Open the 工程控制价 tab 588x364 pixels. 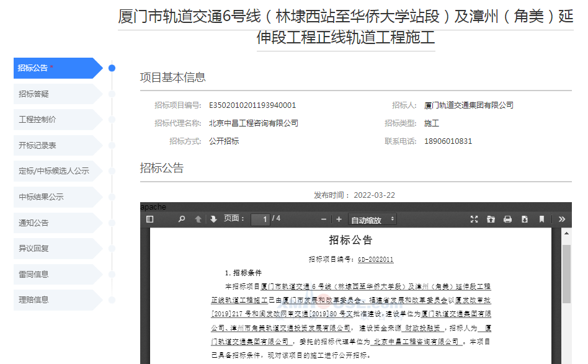[55, 120]
